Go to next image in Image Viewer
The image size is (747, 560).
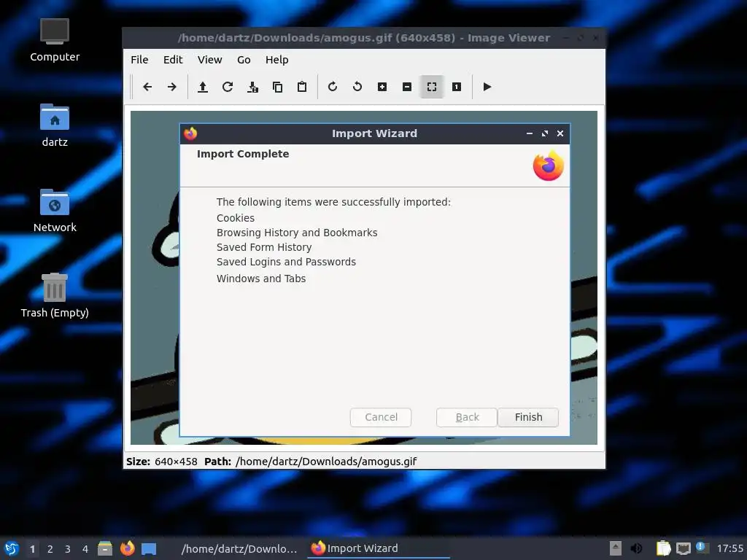(x=172, y=87)
